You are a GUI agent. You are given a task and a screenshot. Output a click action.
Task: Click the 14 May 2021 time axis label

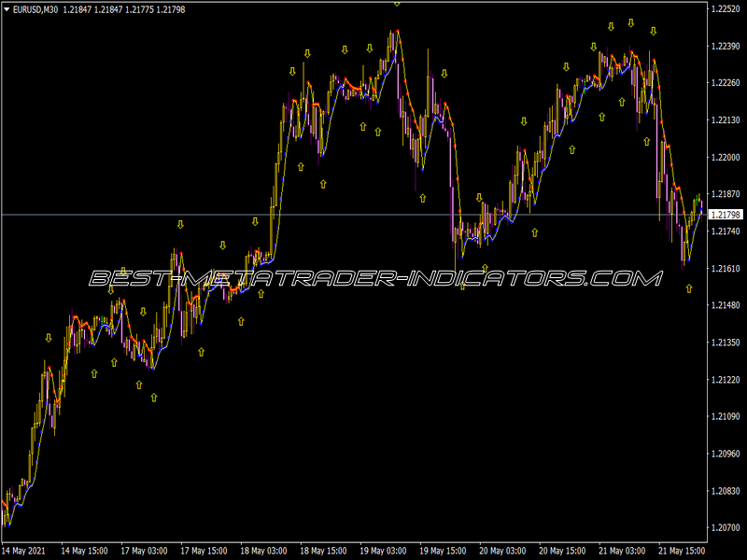coord(24,551)
